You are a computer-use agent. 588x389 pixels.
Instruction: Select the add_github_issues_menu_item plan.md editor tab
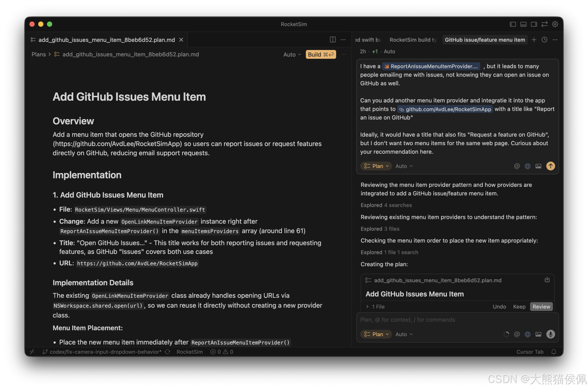tap(107, 40)
